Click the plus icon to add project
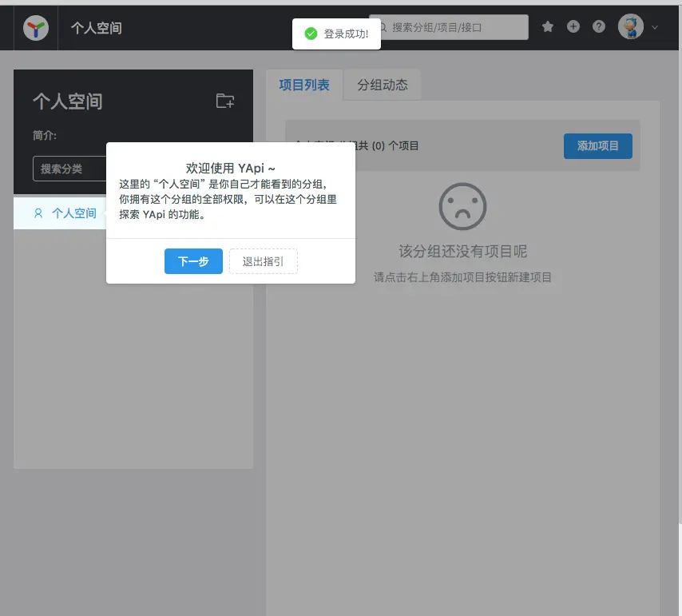Image resolution: width=682 pixels, height=616 pixels. [x=573, y=26]
